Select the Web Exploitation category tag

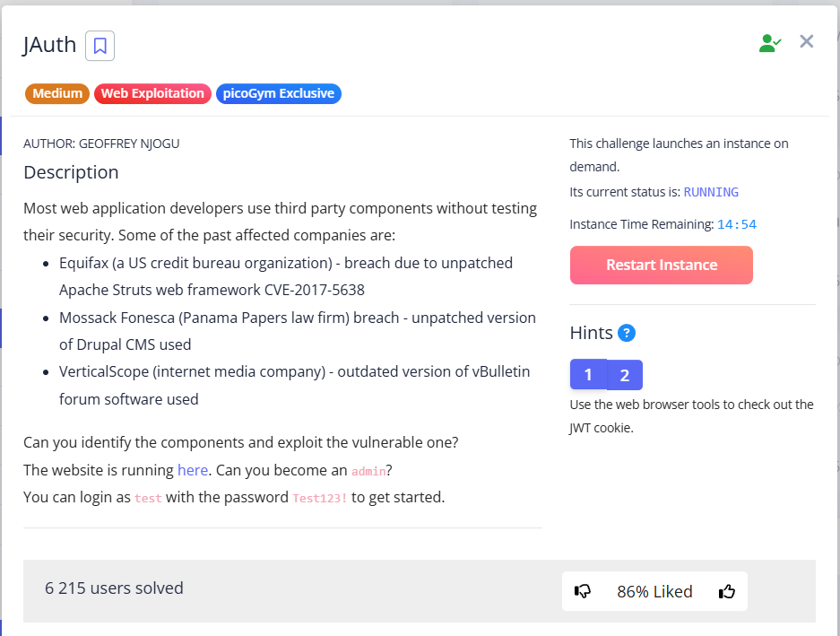(x=152, y=93)
